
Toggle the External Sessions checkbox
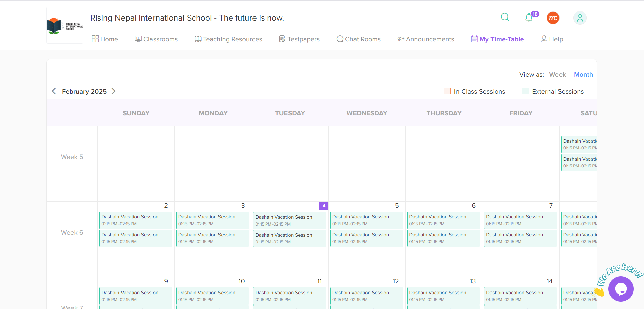click(x=525, y=91)
